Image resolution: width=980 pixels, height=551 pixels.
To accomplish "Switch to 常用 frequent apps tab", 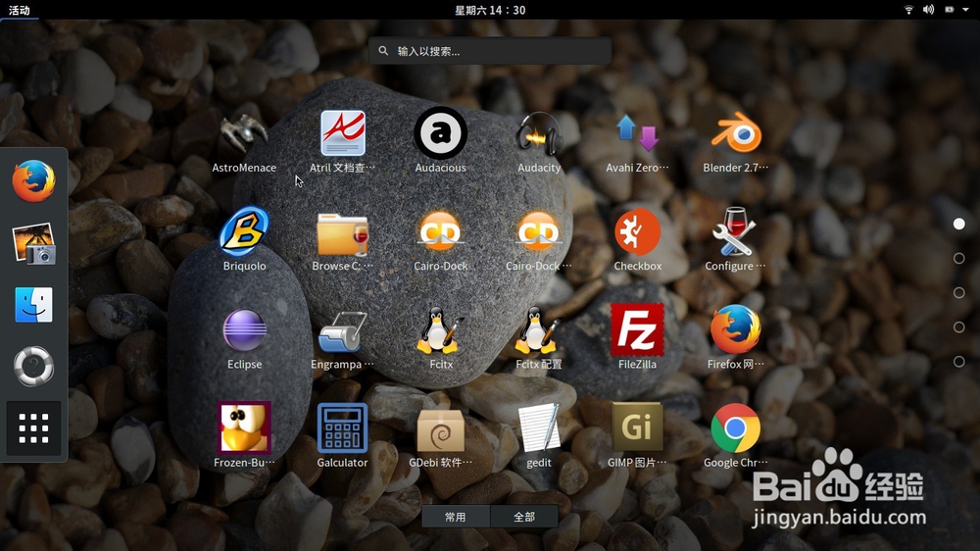I will [x=456, y=517].
